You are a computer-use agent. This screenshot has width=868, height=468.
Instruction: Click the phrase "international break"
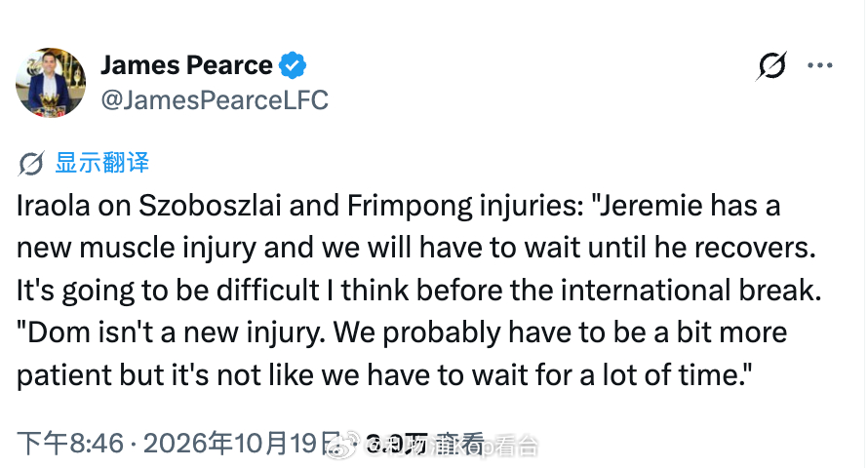tap(690, 291)
